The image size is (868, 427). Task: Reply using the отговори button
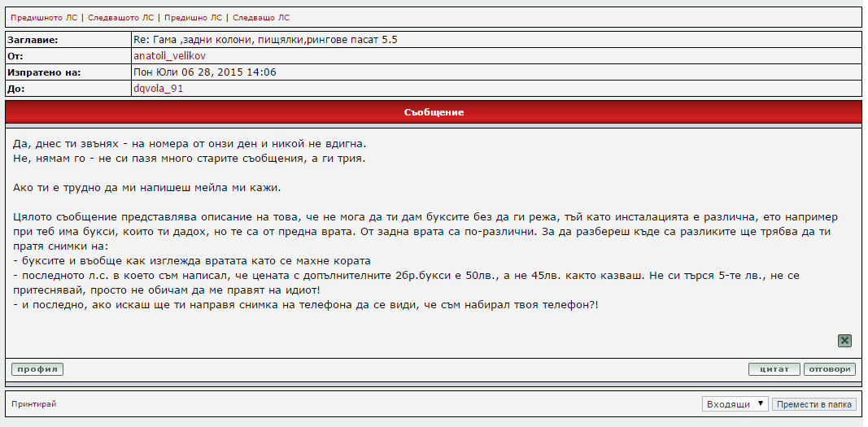[x=829, y=369]
